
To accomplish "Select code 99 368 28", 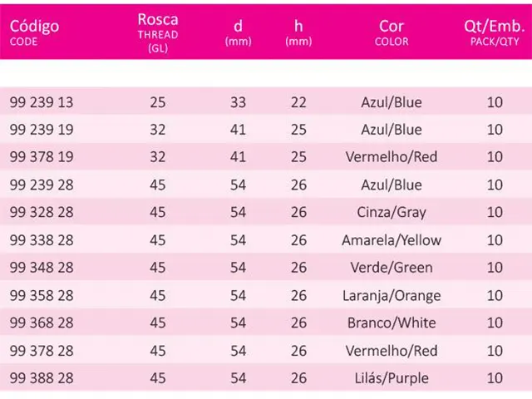I will (x=42, y=323).
